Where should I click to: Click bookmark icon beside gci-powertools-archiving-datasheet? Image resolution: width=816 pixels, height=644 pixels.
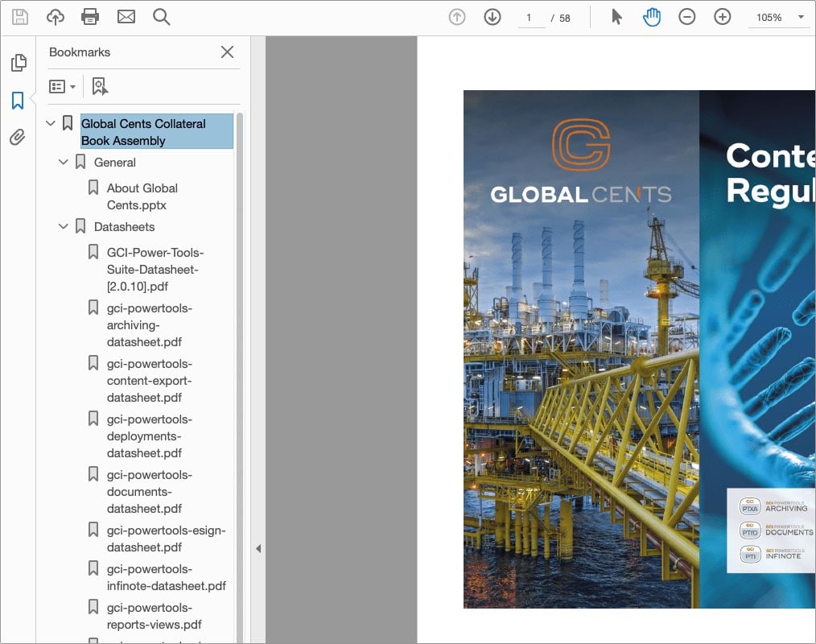pyautogui.click(x=93, y=308)
